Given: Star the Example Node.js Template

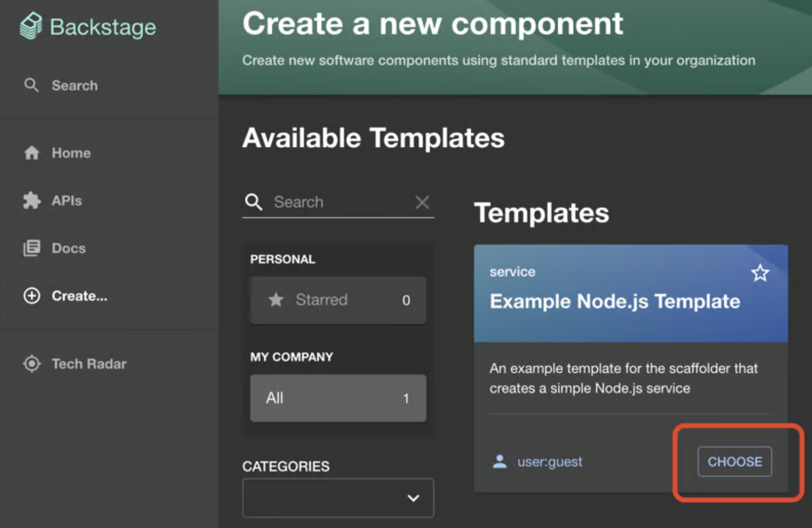Looking at the screenshot, I should tap(760, 273).
